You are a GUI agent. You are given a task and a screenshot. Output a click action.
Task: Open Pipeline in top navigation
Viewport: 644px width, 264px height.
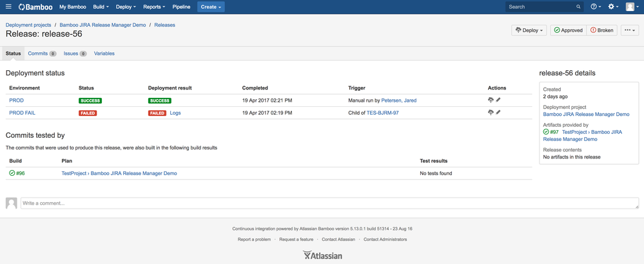click(x=181, y=7)
